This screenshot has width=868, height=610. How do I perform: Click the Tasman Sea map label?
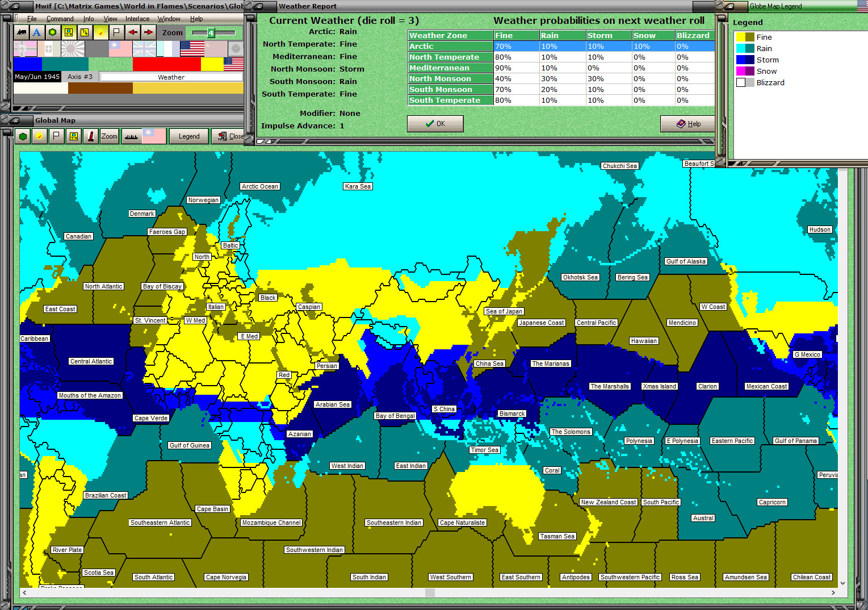pos(557,536)
